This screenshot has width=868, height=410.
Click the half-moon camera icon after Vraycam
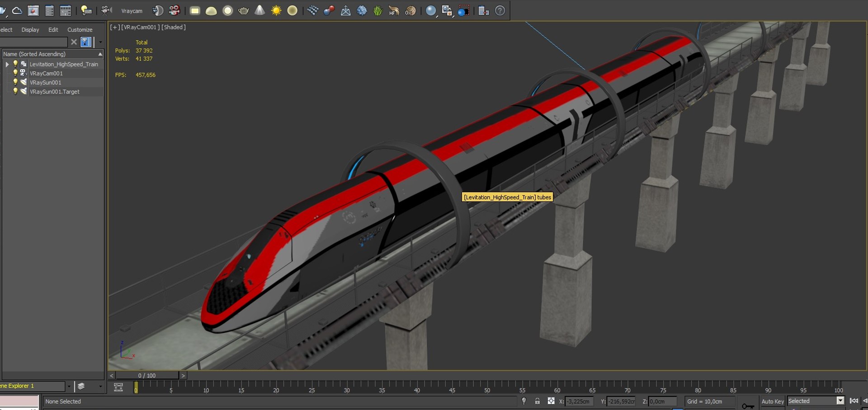(x=158, y=10)
